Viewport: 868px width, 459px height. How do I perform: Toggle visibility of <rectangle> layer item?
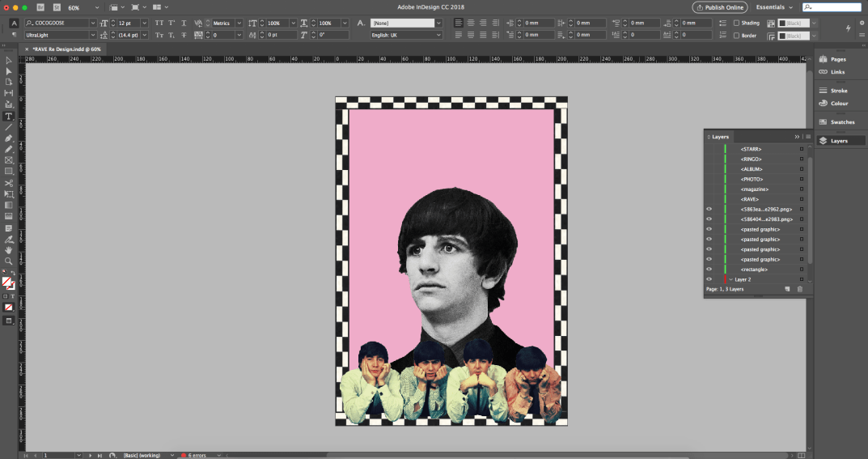pyautogui.click(x=709, y=269)
